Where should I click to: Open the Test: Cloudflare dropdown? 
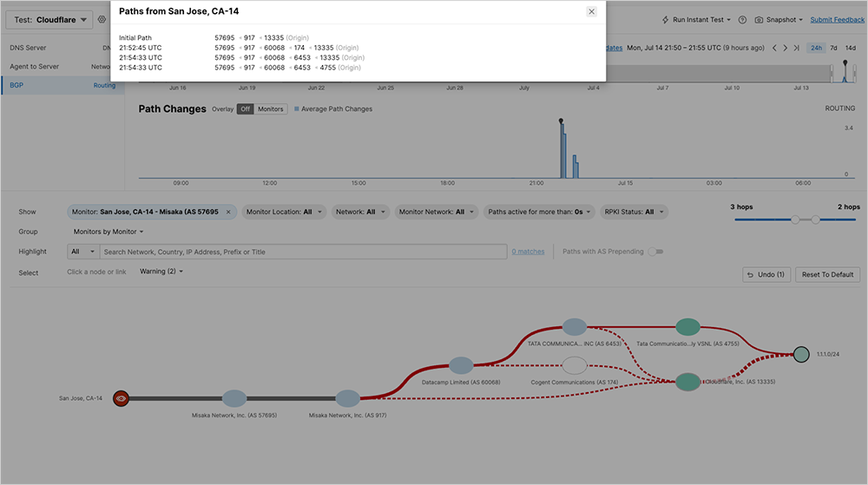click(x=49, y=19)
